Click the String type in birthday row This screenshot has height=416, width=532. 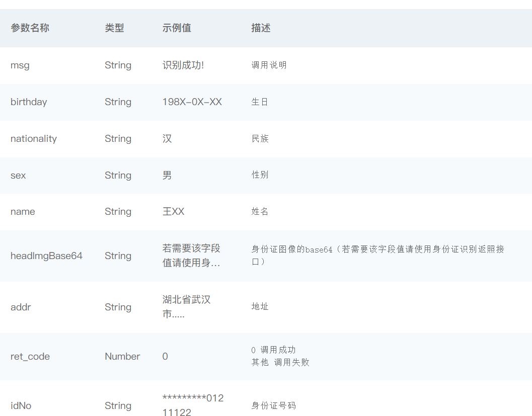pyautogui.click(x=118, y=102)
